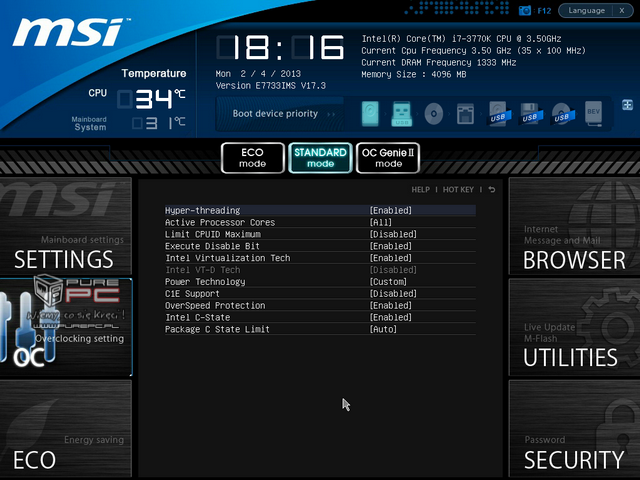Change OverSpeed Protection Enabled value
640x480 pixels.
coord(391,305)
